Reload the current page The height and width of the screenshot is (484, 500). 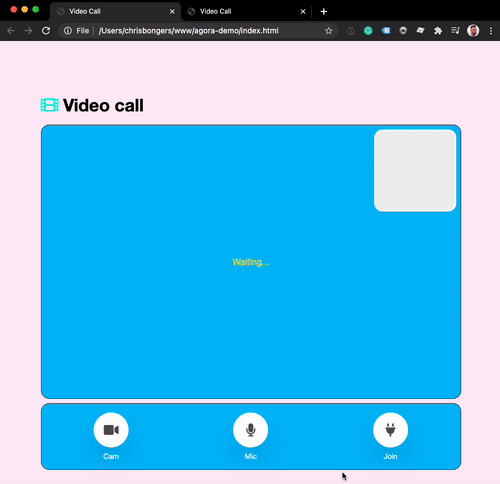[46, 31]
